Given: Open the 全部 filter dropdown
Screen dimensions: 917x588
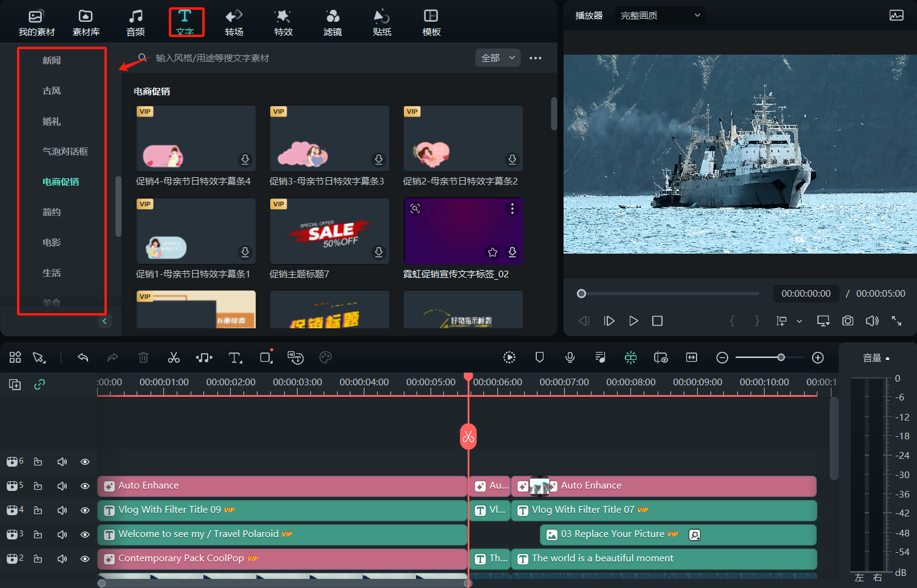Looking at the screenshot, I should (498, 58).
